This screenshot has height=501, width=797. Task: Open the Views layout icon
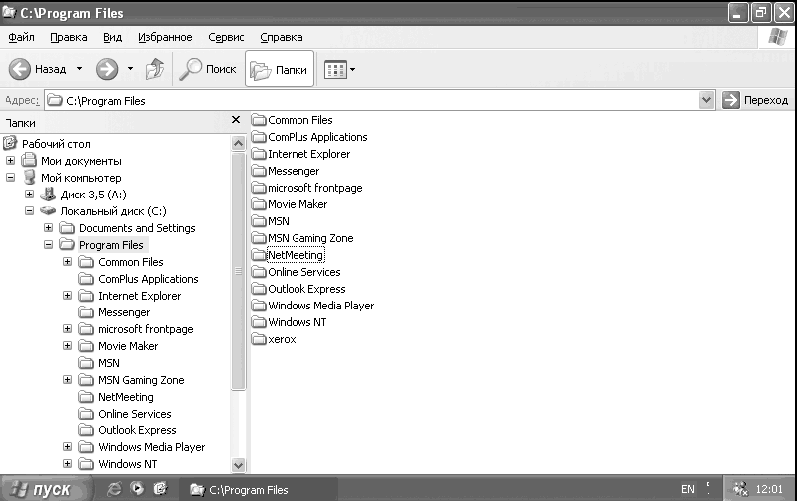click(x=335, y=70)
